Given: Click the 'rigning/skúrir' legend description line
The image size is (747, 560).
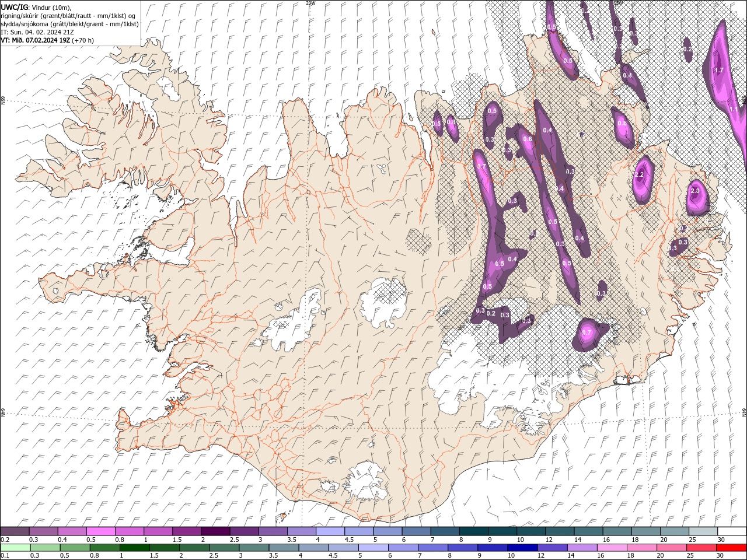Looking at the screenshot, I should coord(68,16).
